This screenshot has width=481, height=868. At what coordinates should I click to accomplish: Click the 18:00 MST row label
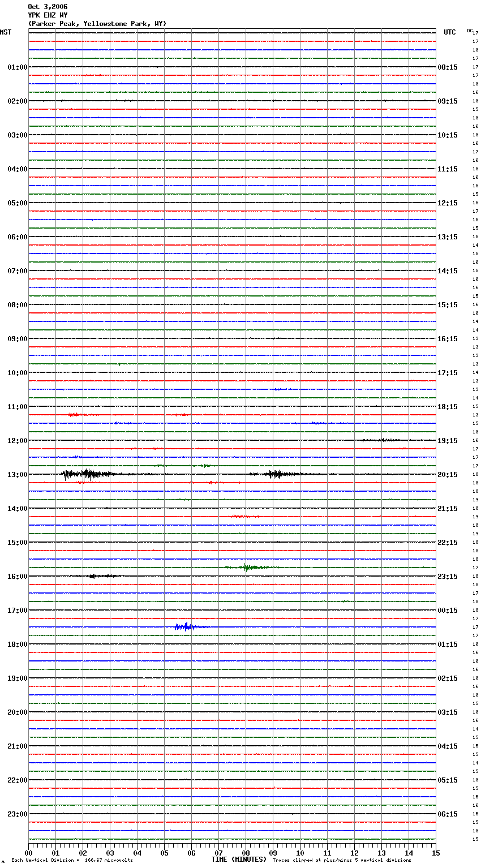click(18, 644)
